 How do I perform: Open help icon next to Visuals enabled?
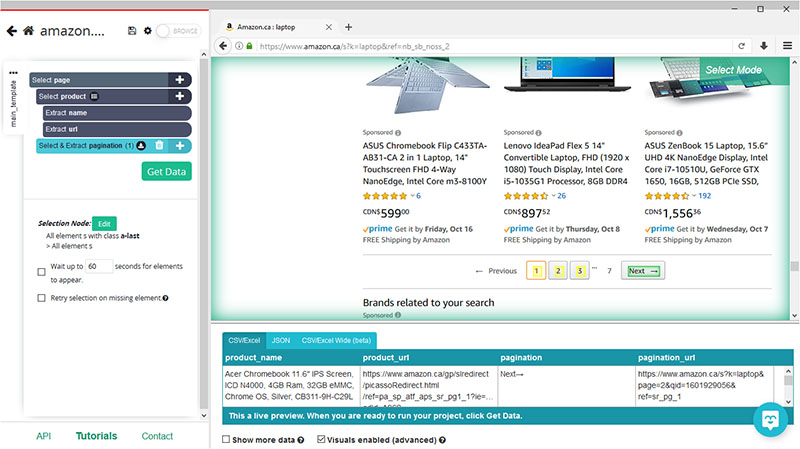click(x=442, y=440)
